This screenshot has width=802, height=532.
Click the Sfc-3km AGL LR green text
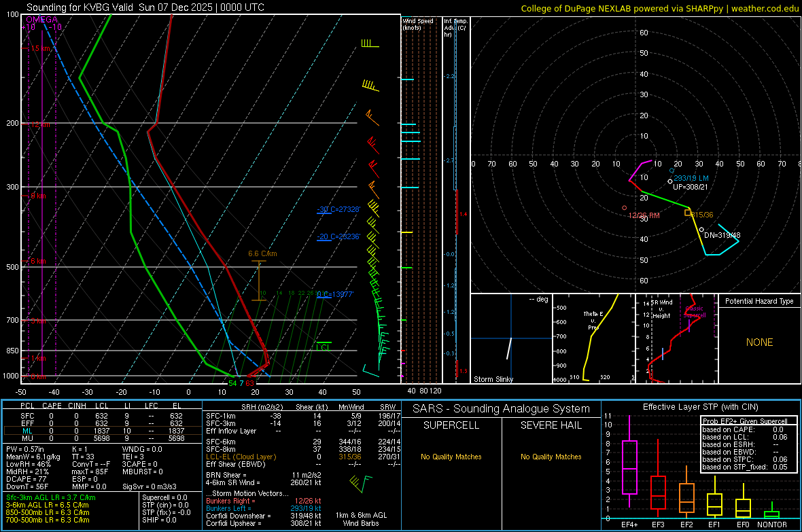click(x=51, y=497)
